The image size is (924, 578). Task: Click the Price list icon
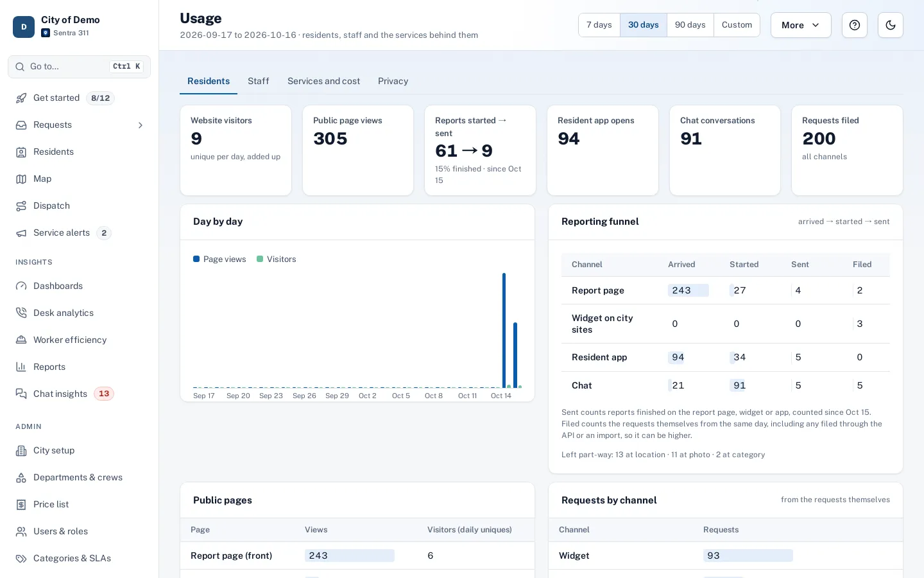coord(21,505)
